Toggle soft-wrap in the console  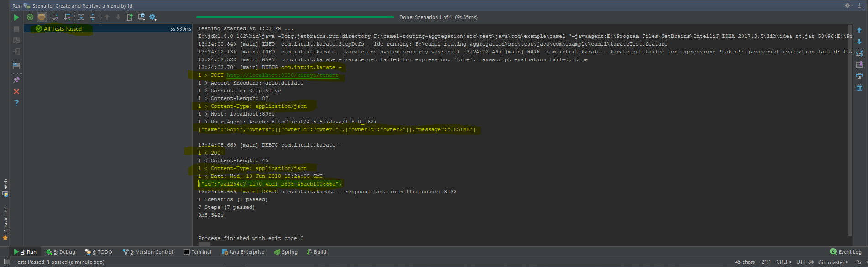coord(859,53)
